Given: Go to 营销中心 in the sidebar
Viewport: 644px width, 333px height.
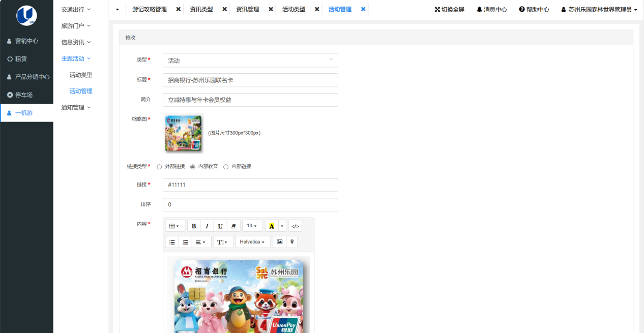Looking at the screenshot, I should tap(26, 41).
